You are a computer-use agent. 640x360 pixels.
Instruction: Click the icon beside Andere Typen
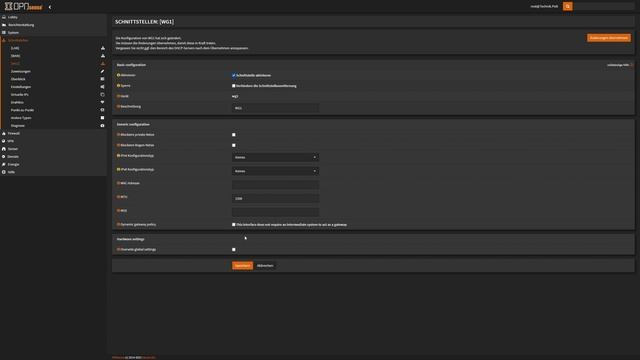click(102, 118)
